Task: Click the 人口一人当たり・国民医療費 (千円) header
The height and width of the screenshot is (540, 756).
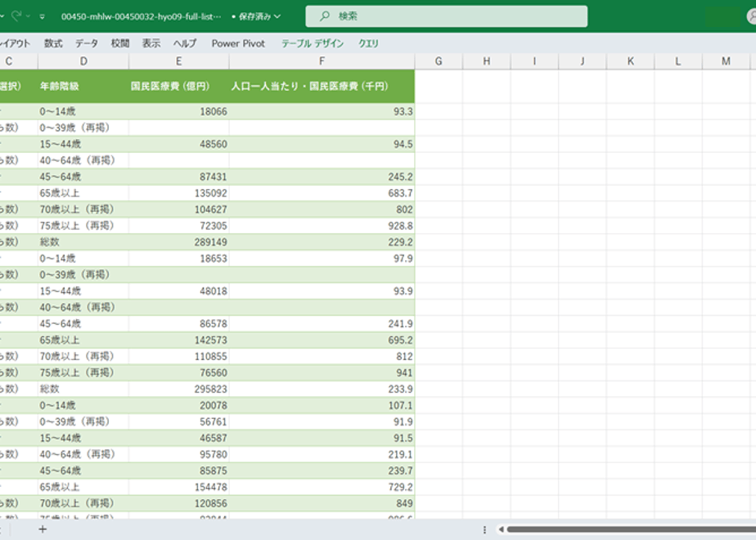Action: [322, 86]
